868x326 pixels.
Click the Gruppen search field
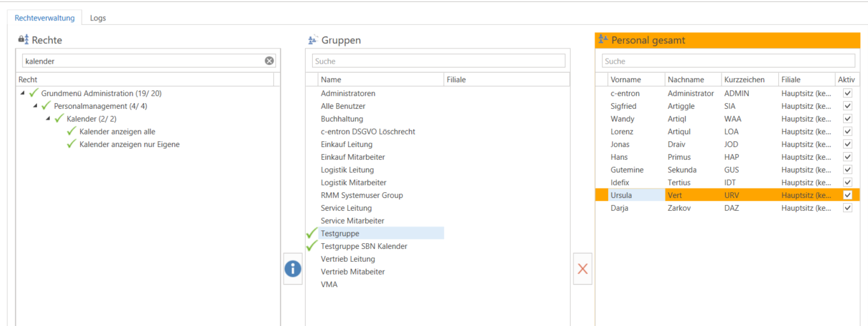438,61
